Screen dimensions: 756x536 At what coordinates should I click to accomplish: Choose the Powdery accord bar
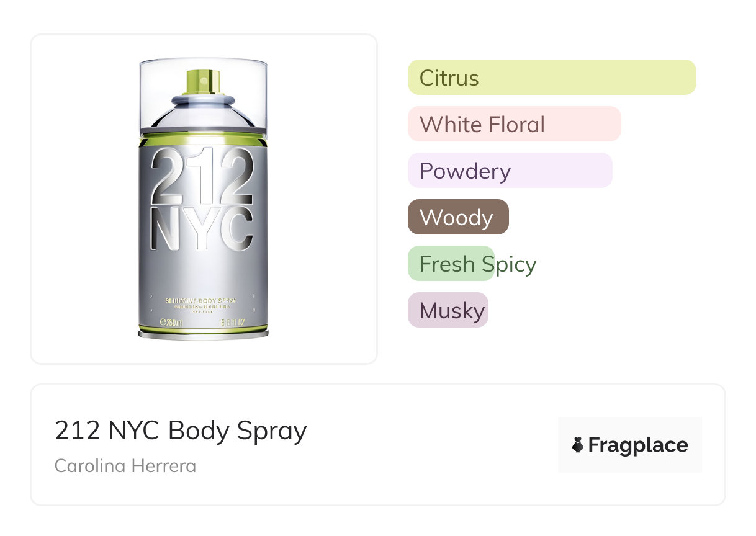(510, 171)
